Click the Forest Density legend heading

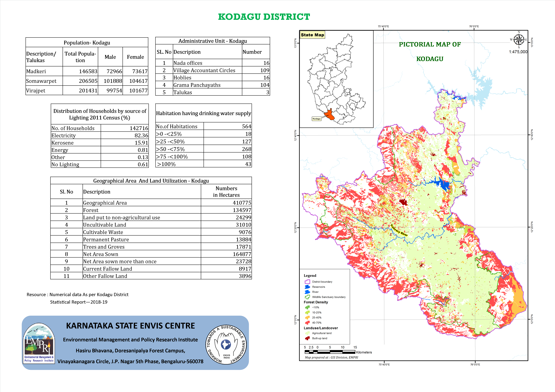coord(316,302)
